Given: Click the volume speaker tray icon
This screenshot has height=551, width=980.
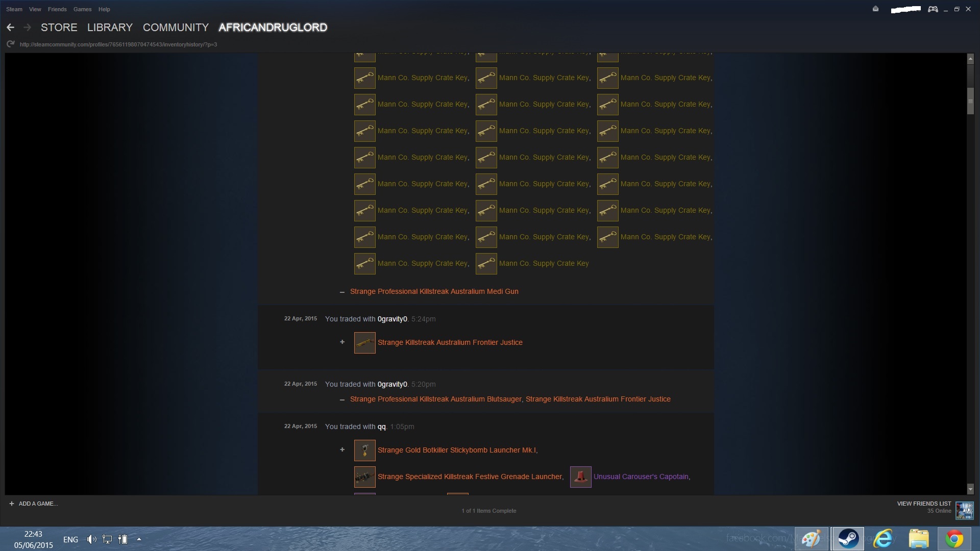Looking at the screenshot, I should [91, 539].
